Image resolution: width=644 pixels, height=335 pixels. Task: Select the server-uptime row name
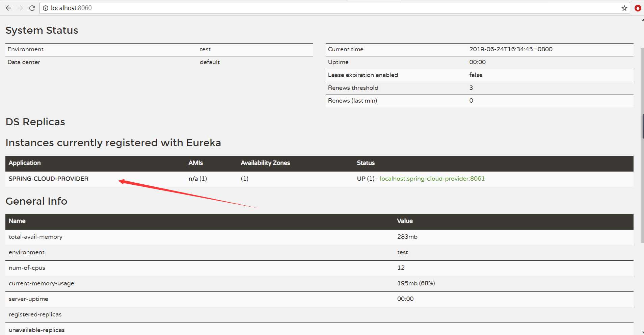coord(28,299)
